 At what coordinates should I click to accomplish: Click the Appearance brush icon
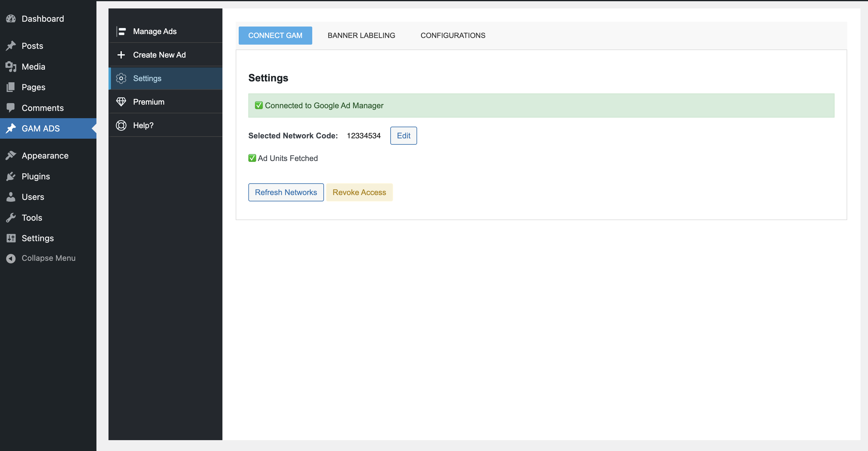(11, 155)
